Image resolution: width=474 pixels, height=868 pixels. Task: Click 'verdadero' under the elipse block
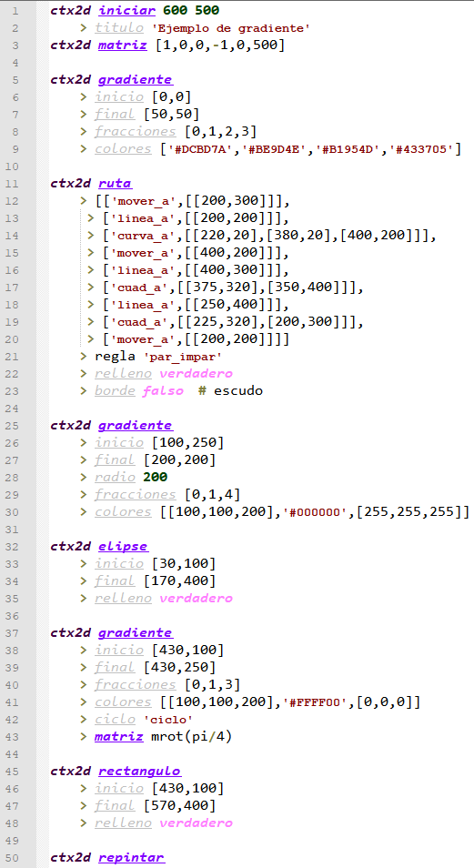[x=196, y=599]
